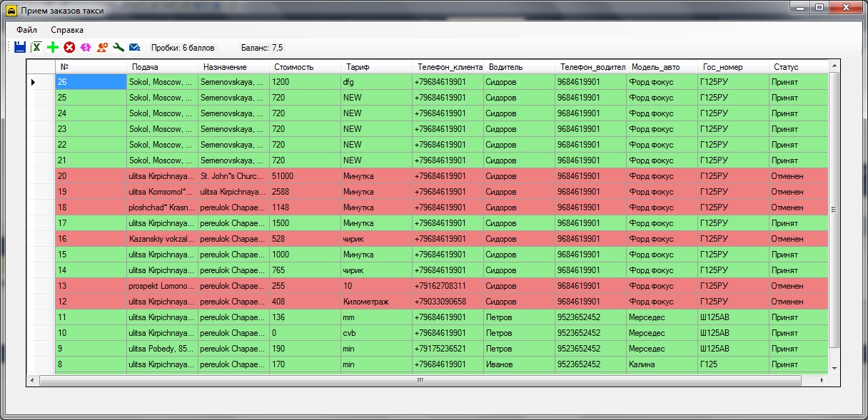Click the Статус column header
Viewport: 868px width, 420px height.
click(798, 67)
